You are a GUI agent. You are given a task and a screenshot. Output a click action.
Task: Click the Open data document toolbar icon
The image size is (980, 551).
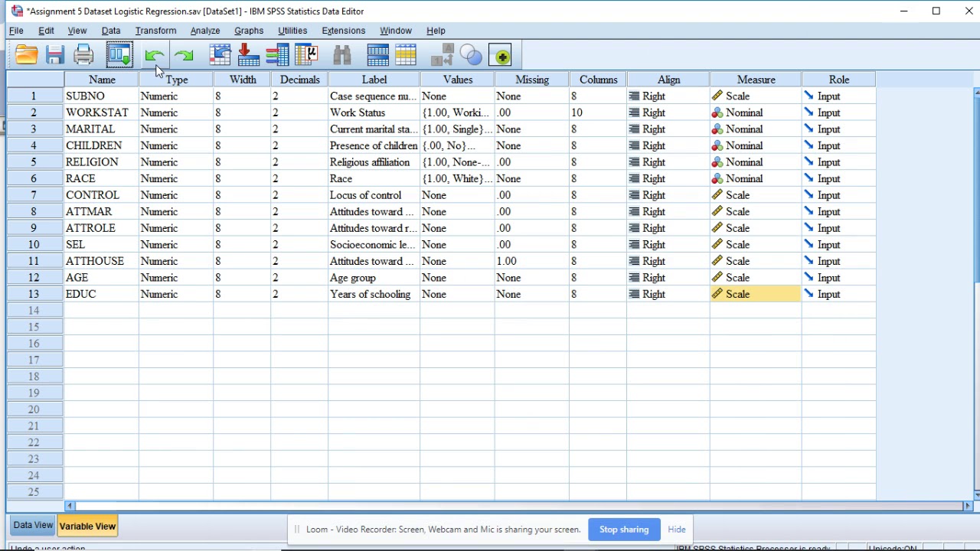[26, 55]
